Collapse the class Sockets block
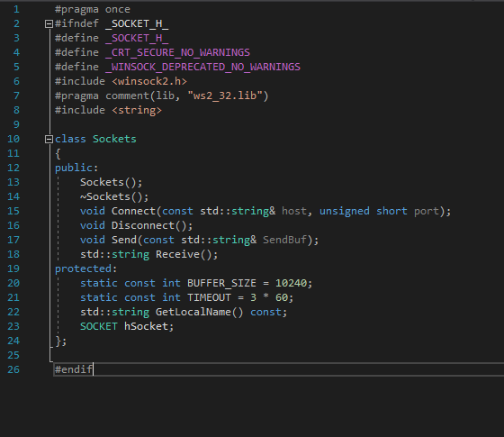 click(49, 139)
